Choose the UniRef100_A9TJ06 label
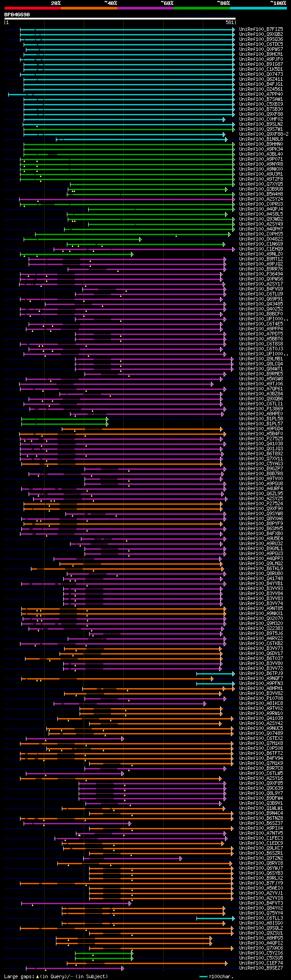 pos(261,384)
